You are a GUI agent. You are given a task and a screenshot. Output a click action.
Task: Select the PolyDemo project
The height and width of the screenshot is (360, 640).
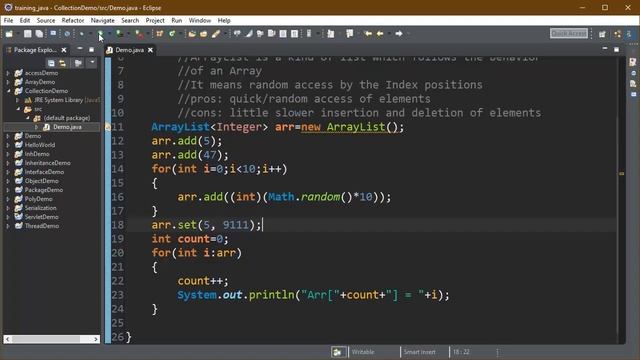click(38, 199)
